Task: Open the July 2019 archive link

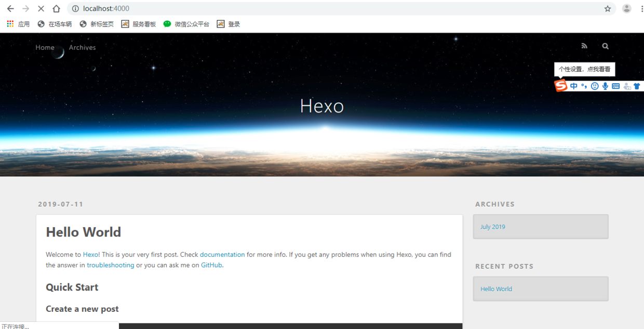Action: pos(493,227)
